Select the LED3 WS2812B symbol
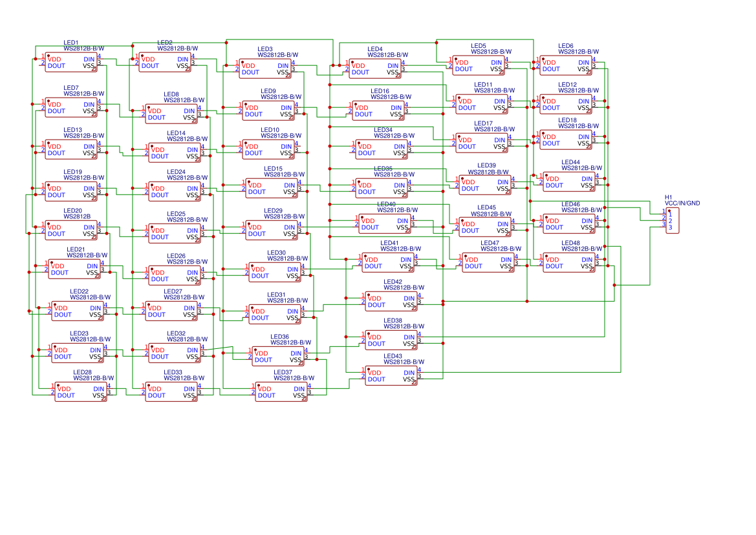Image resolution: width=756 pixels, height=535 pixels. [x=265, y=69]
